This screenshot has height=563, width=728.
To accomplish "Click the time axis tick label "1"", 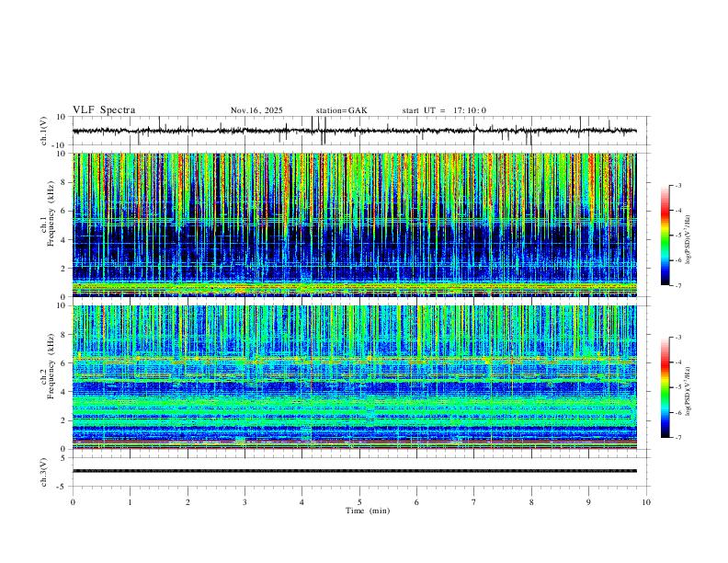I will (130, 502).
